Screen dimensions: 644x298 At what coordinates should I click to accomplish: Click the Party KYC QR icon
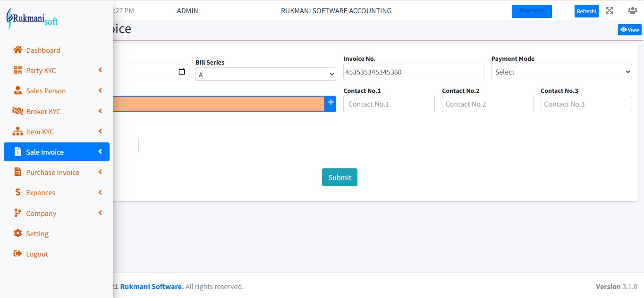pos(18,70)
